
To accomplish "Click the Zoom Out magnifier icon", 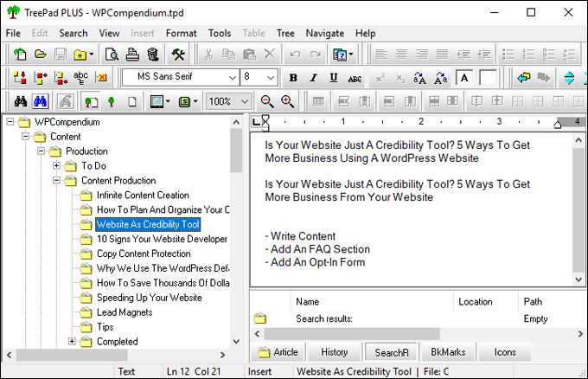I will click(267, 101).
